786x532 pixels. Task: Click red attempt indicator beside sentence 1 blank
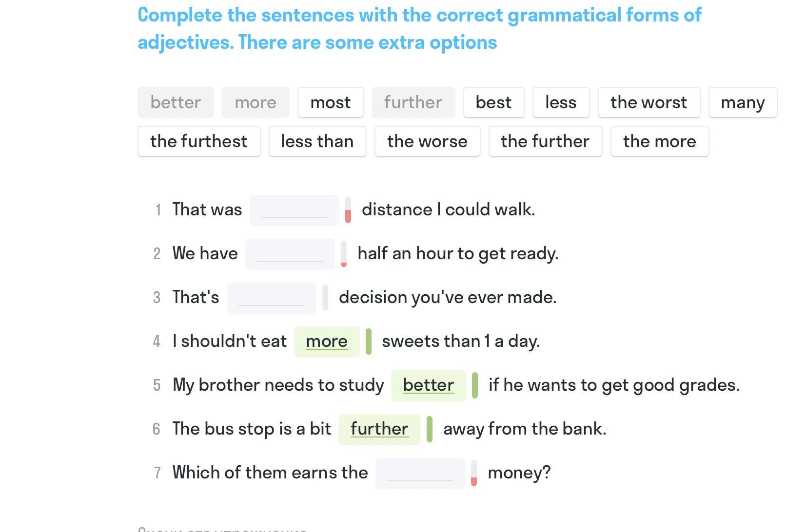[348, 215]
